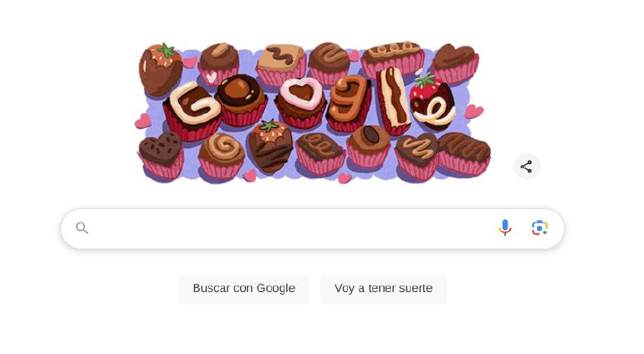Click the top-left chocolate-dipped strawberry
644x354 pixels.
(161, 69)
